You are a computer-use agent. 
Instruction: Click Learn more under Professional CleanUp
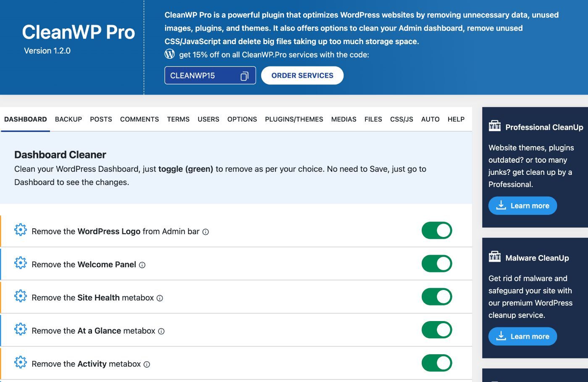point(522,205)
